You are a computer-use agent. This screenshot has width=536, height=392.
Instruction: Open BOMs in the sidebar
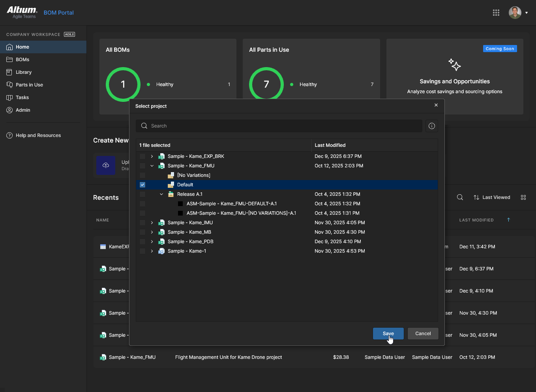click(x=22, y=60)
